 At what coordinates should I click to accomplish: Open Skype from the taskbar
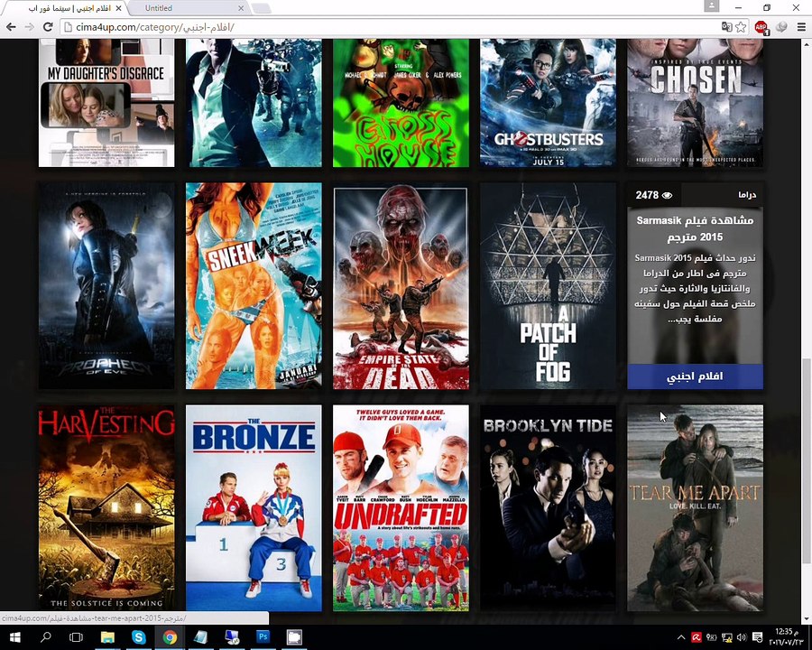point(138,637)
